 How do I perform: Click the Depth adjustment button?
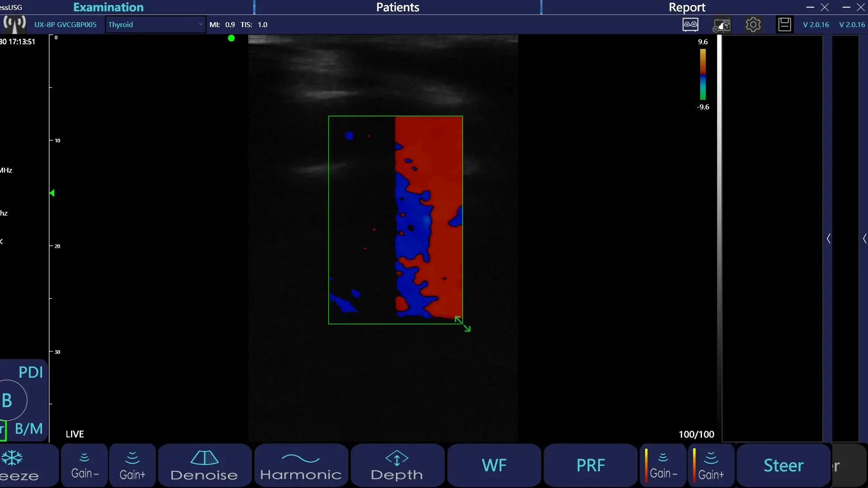(397, 465)
